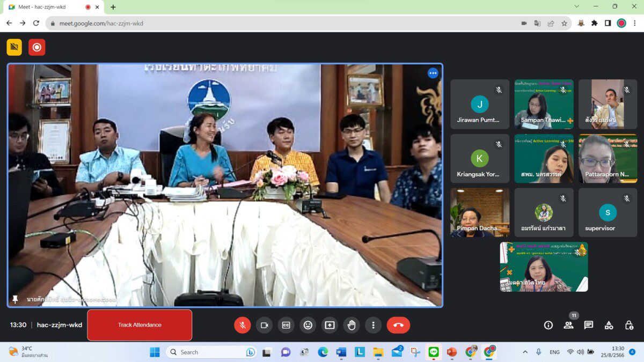The image size is (644, 362).
Task: Go forward in the browser
Action: pyautogui.click(x=23, y=23)
